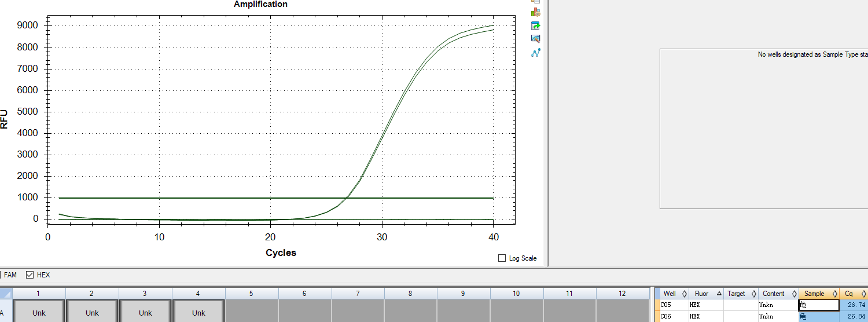
Task: Select plate column header 12
Action: tap(622, 294)
